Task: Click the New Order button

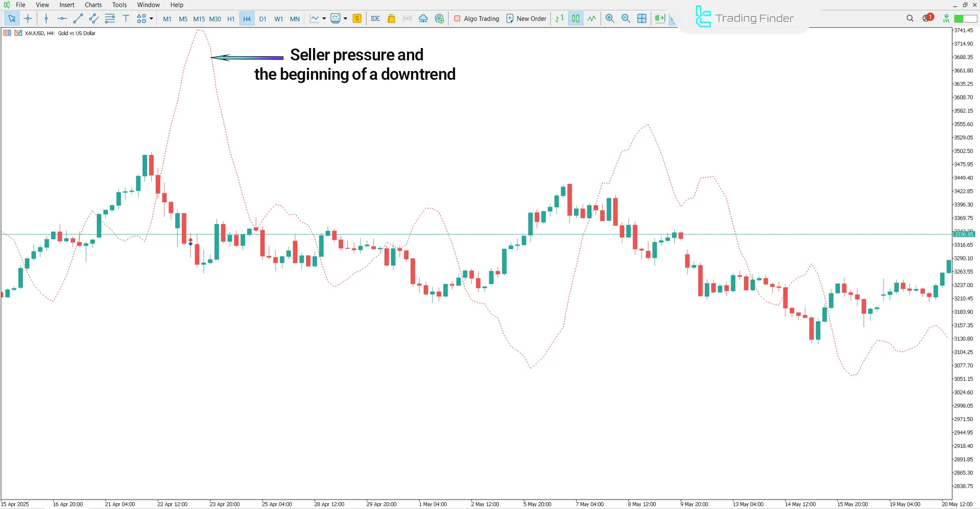Action: point(526,18)
